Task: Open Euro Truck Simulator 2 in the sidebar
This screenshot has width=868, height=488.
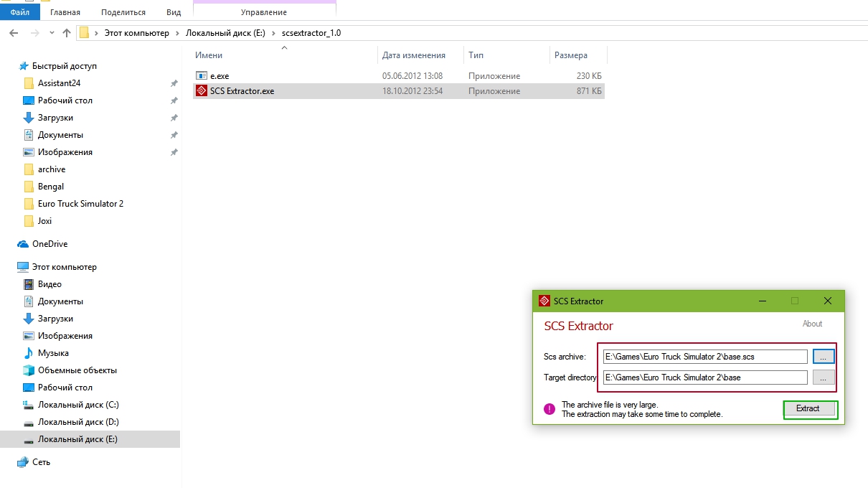Action: coord(80,204)
